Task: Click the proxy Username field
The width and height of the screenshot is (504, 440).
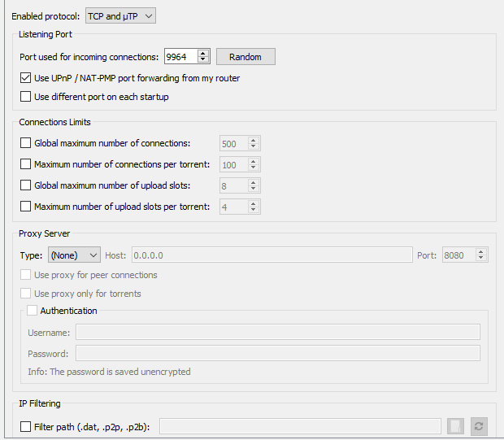Action: point(277,332)
